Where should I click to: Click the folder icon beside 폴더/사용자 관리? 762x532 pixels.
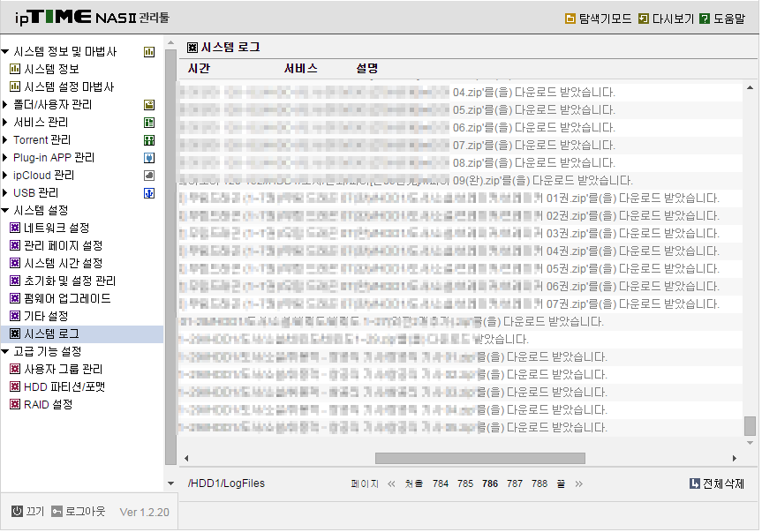click(149, 105)
